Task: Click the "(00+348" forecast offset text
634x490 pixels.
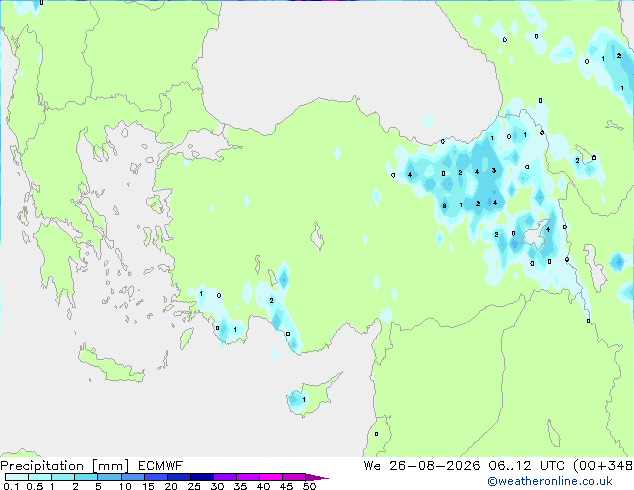Action: (603, 466)
